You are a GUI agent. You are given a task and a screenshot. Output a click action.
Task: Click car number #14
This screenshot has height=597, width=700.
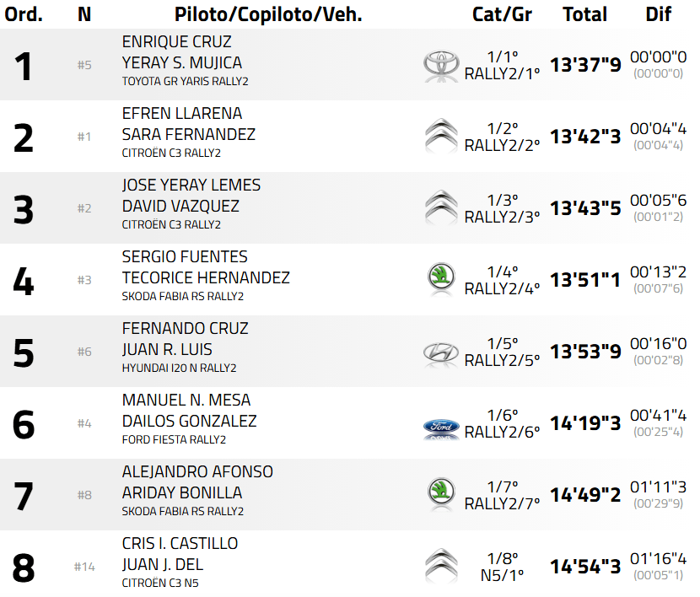tap(84, 567)
